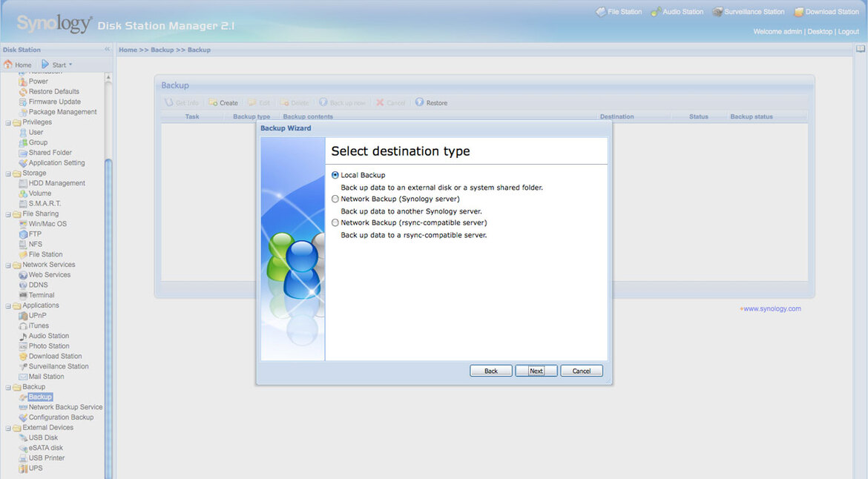Screen dimensions: 868x479
Task: Collapse the Storage tree node
Action: (x=8, y=174)
